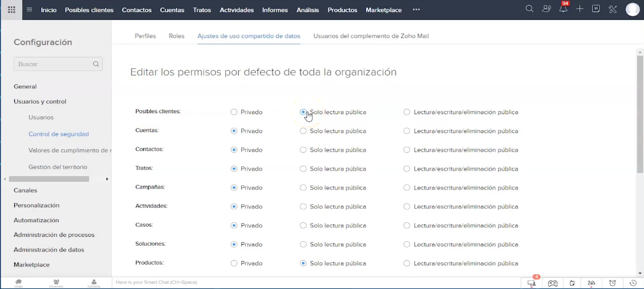
Task: Switch to the Perfiles tab
Action: click(x=145, y=36)
